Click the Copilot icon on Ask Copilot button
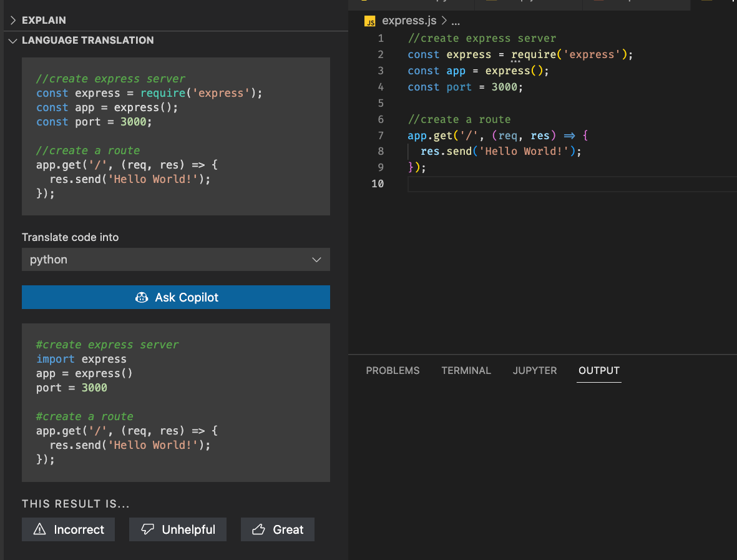This screenshot has width=737, height=560. point(142,297)
